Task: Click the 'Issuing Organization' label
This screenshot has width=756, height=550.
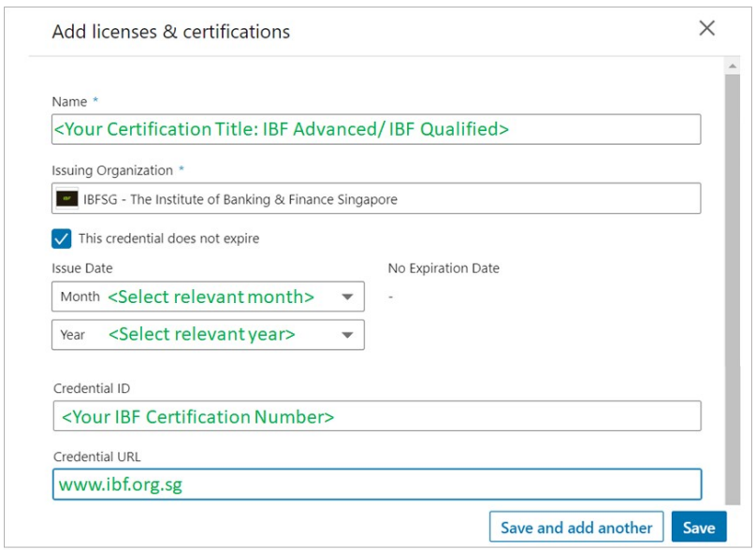Action: click(x=112, y=170)
